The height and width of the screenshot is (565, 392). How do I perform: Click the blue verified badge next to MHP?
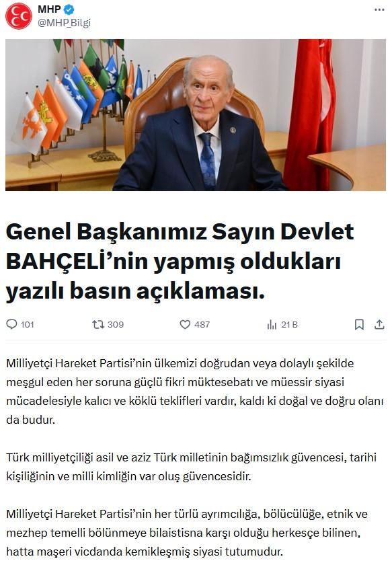coord(69,9)
